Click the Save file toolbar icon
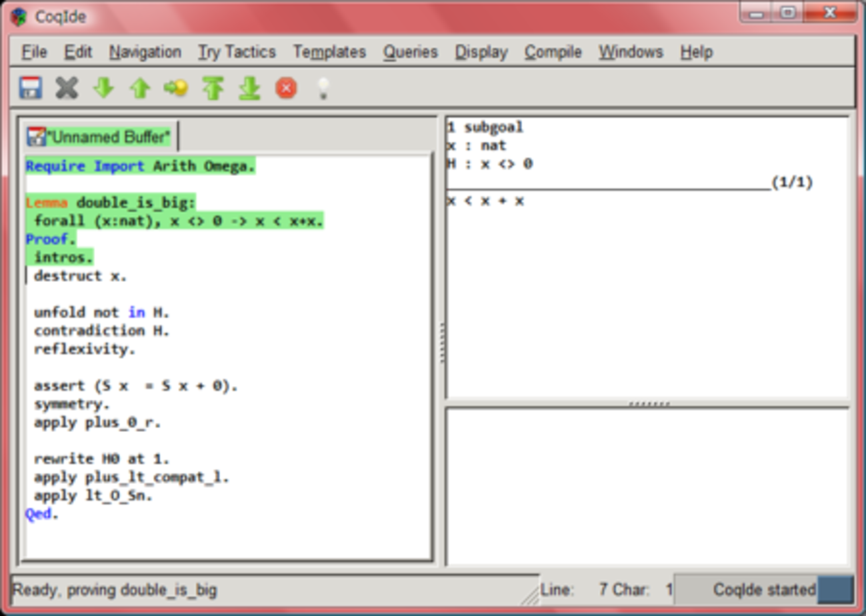866x616 pixels. click(31, 88)
